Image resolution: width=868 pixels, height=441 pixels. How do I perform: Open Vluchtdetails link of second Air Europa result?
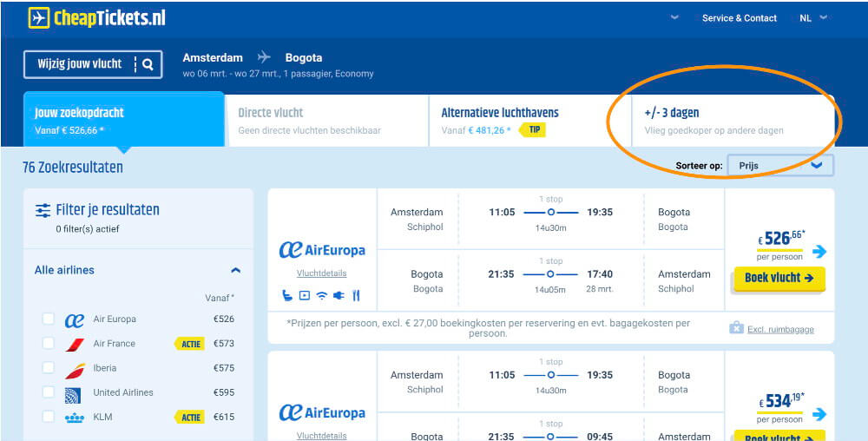[x=322, y=436]
